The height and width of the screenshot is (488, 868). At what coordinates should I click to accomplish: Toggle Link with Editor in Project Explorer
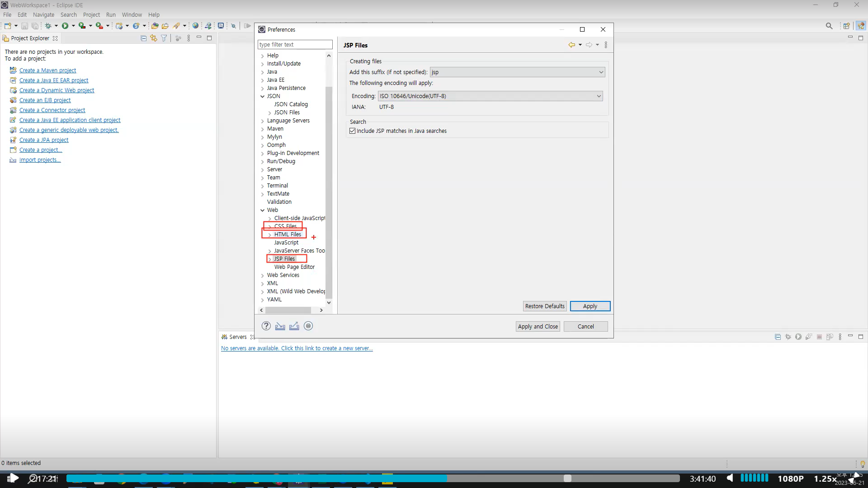tap(154, 38)
